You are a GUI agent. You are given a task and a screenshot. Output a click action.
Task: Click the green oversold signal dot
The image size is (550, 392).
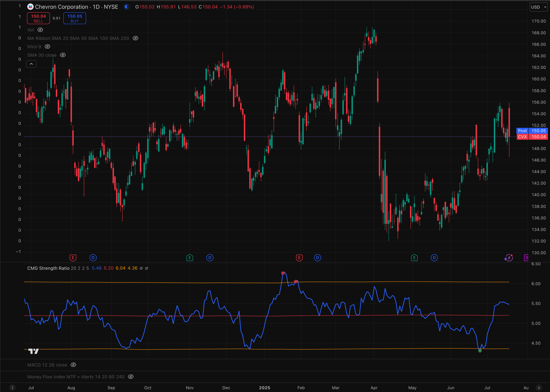coord(480,351)
